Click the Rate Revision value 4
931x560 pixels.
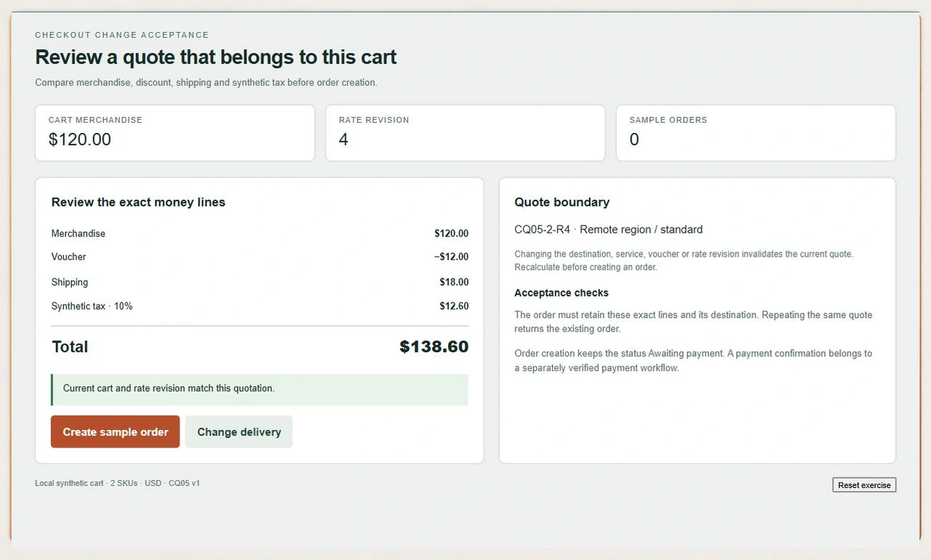tap(343, 140)
